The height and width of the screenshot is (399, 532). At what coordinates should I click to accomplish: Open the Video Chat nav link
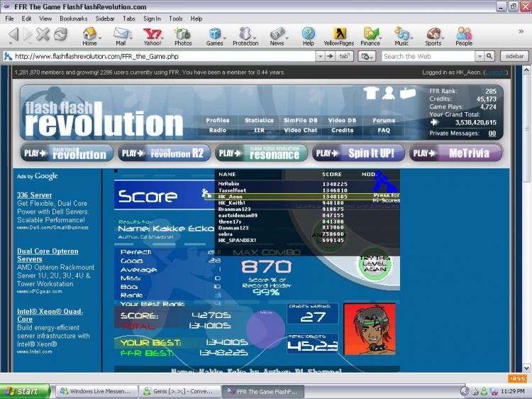(x=301, y=131)
